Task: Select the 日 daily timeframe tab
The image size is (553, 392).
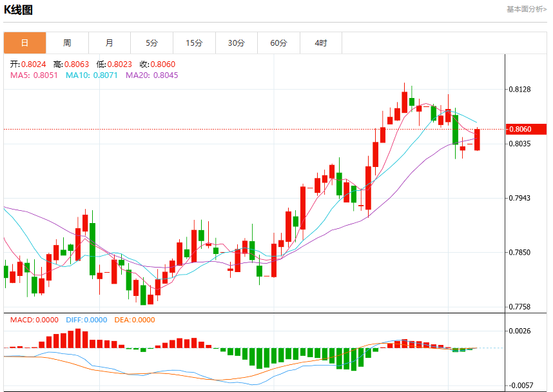Action: pos(24,43)
